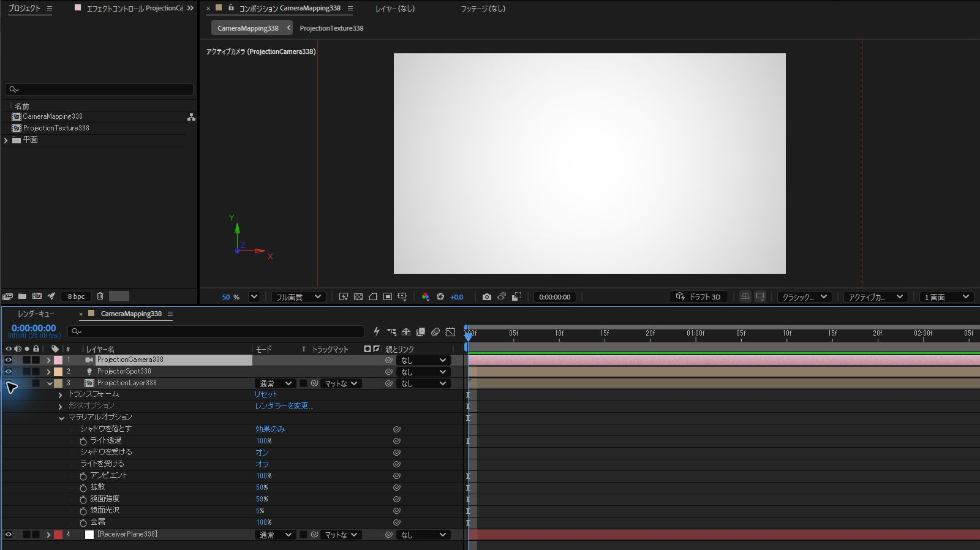
Task: Open grid and guide options icon
Action: click(x=402, y=296)
